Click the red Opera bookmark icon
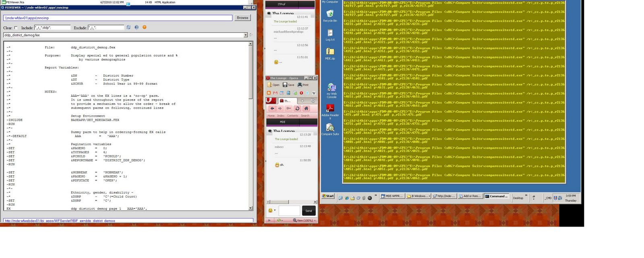 301,93
